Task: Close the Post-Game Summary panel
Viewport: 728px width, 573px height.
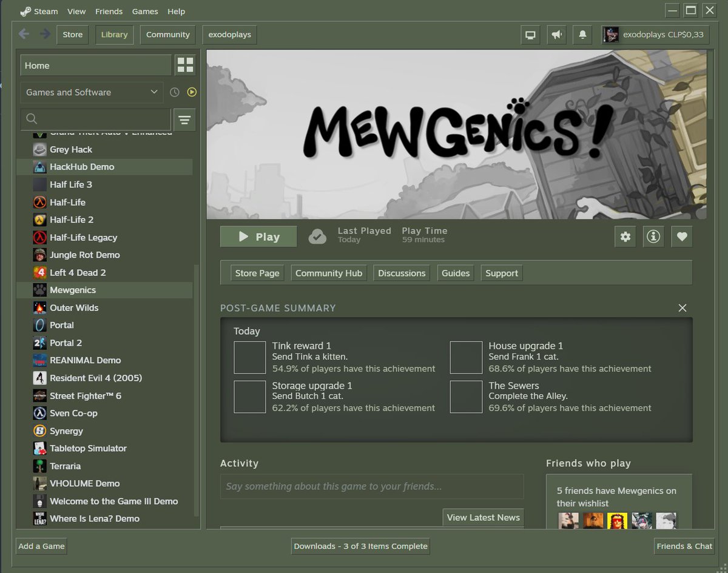Action: 682,308
